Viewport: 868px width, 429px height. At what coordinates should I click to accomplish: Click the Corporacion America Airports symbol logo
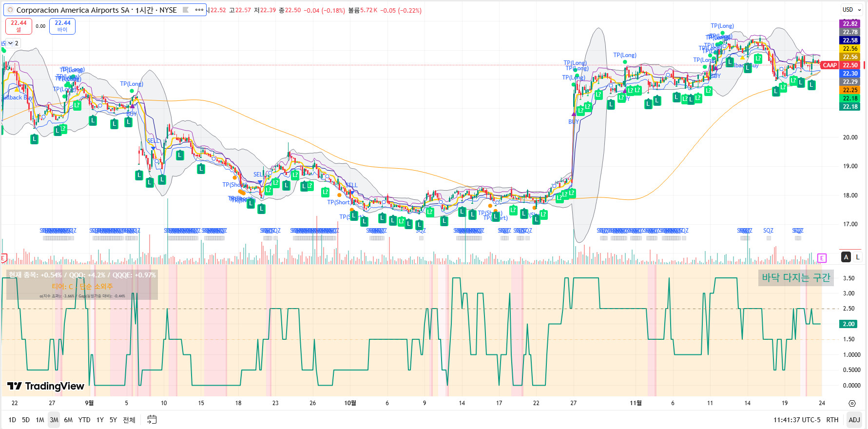10,10
